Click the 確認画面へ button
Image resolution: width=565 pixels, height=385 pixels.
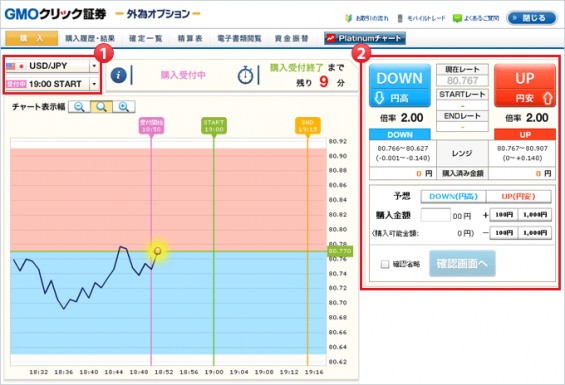click(462, 264)
